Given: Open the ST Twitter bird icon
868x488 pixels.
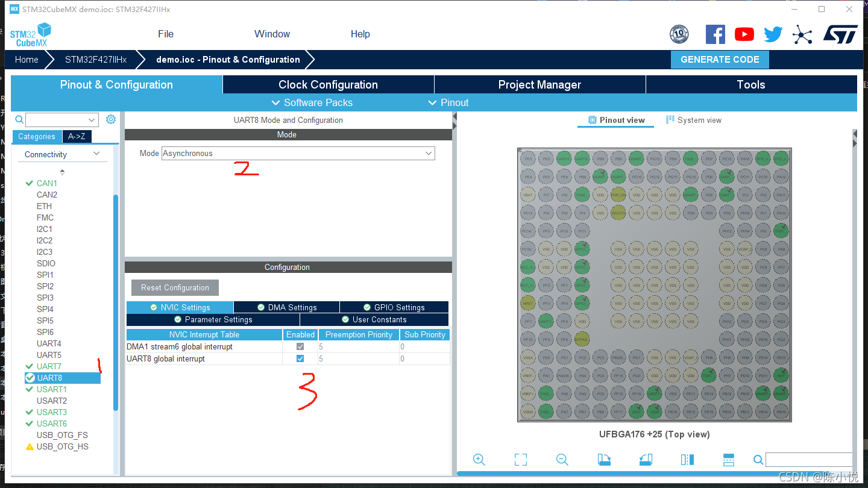Looking at the screenshot, I should point(773,34).
